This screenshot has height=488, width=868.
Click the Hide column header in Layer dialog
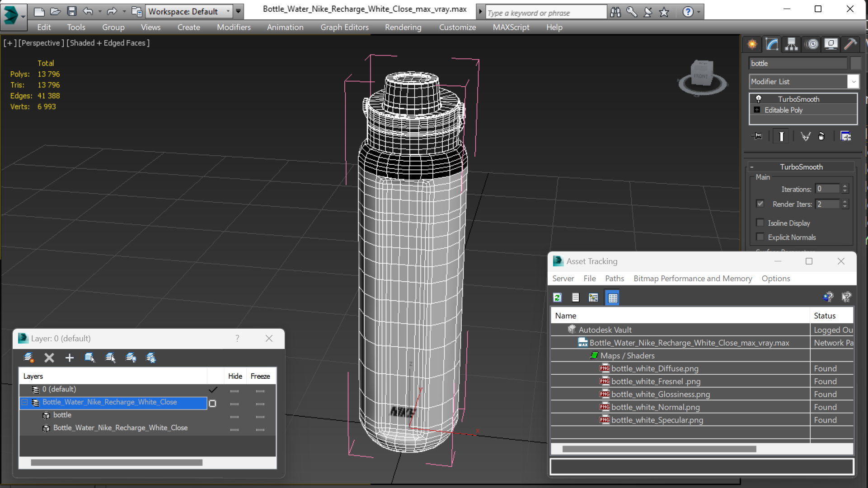coord(235,376)
